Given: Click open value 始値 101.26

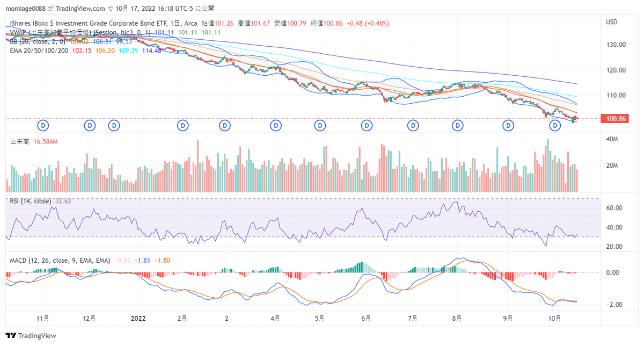Looking at the screenshot, I should [x=218, y=24].
